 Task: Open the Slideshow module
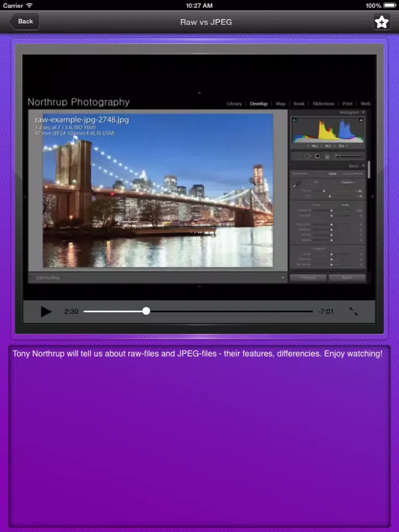(323, 104)
